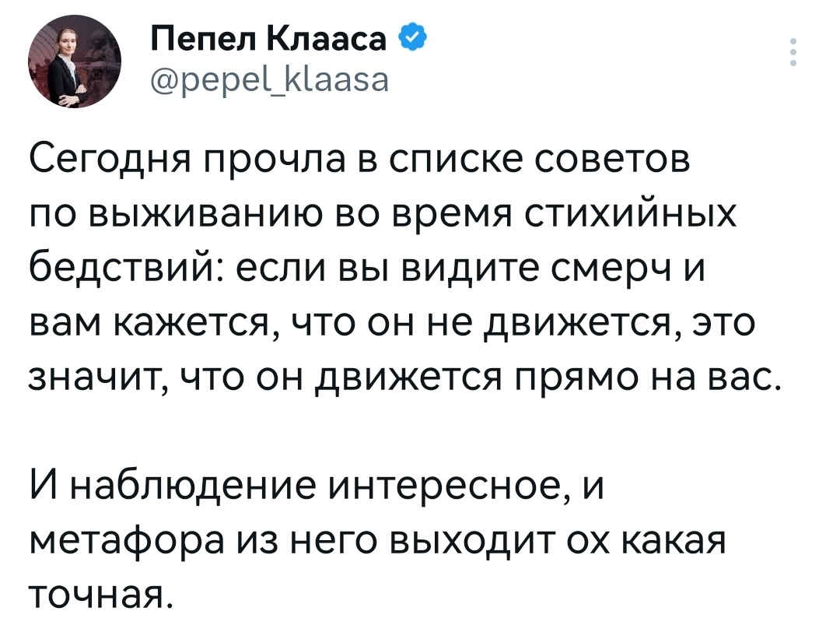This screenshot has height=639, width=840.
Task: Open the three-dot more options menu
Action: point(793,53)
